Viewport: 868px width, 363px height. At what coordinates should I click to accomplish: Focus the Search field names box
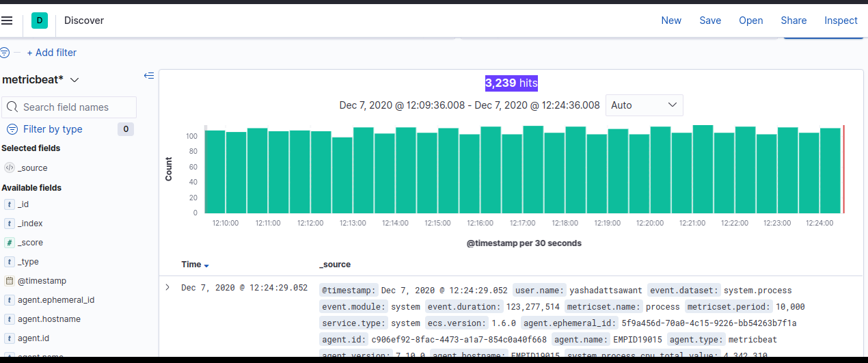coord(70,107)
